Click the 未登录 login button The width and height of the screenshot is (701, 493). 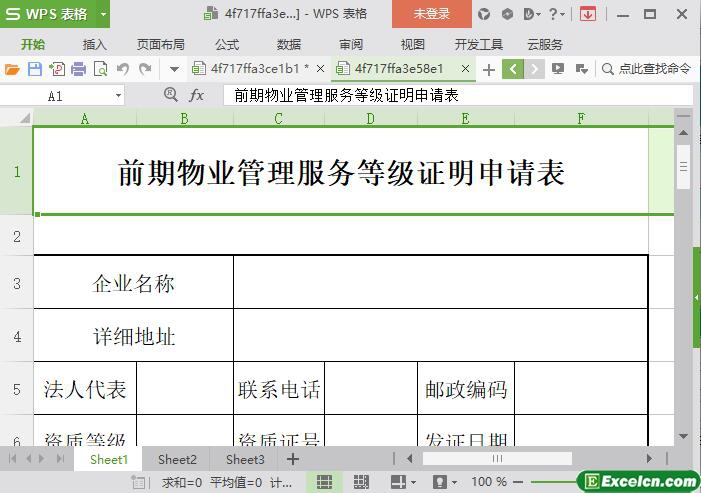tap(431, 14)
